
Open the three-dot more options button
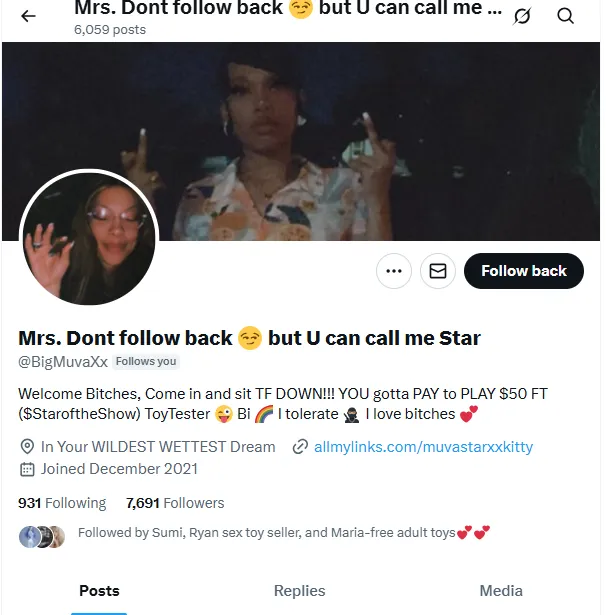coord(394,271)
